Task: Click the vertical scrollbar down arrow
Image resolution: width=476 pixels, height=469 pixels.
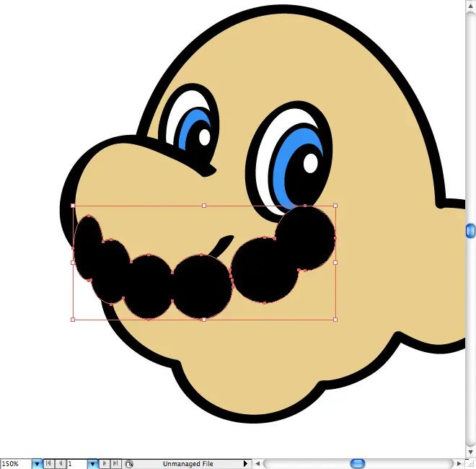Action: pyautogui.click(x=470, y=450)
